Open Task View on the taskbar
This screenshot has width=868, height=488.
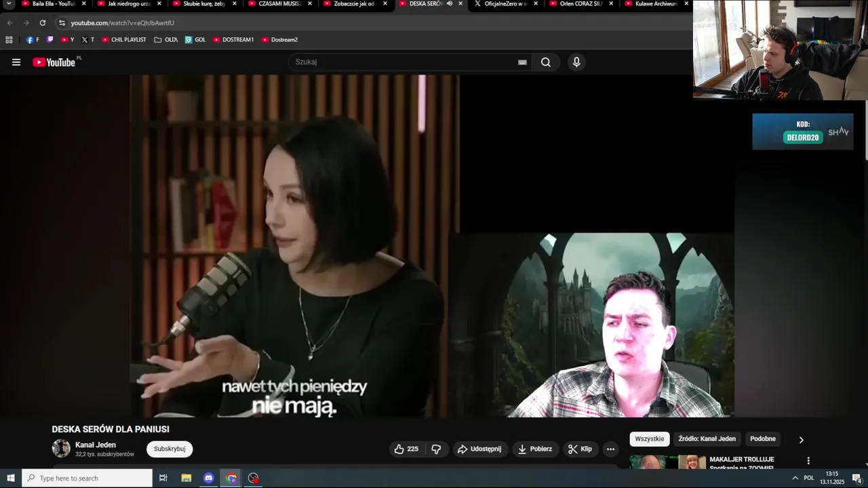(163, 479)
